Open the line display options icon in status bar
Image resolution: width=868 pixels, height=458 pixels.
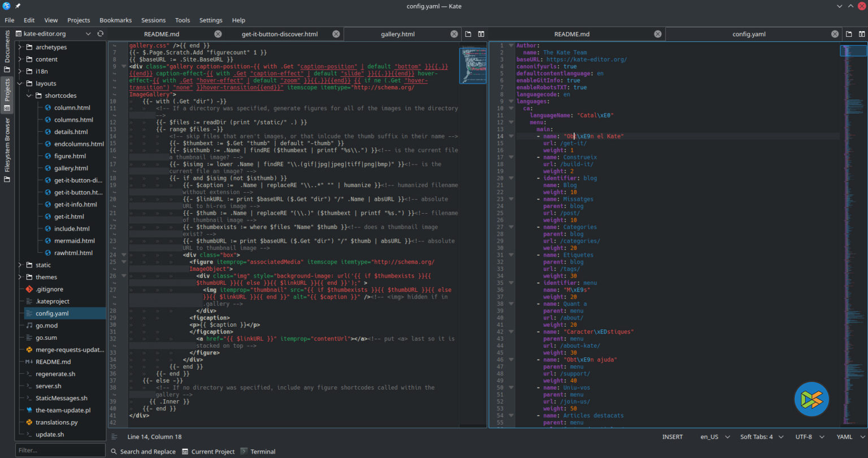[114, 437]
